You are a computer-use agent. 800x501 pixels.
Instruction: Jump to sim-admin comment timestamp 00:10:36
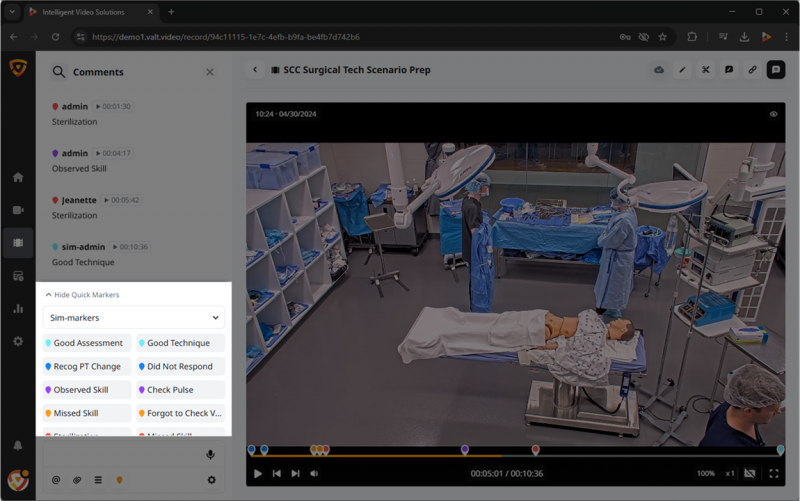click(131, 247)
